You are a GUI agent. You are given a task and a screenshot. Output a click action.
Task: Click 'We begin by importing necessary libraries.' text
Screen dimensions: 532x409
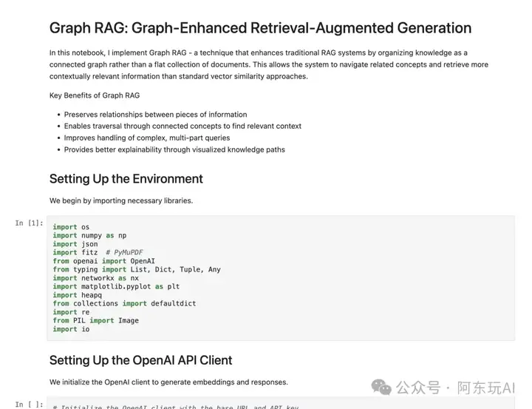[121, 200]
